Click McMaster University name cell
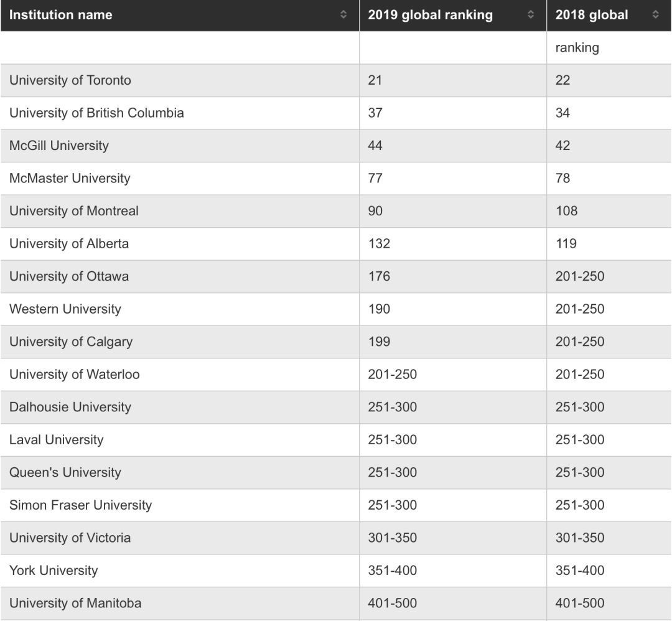 coord(180,179)
